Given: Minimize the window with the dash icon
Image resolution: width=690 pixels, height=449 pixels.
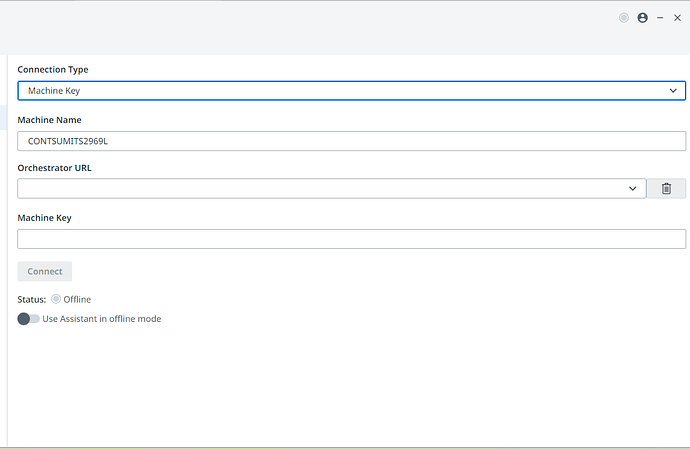Looking at the screenshot, I should click(x=660, y=18).
